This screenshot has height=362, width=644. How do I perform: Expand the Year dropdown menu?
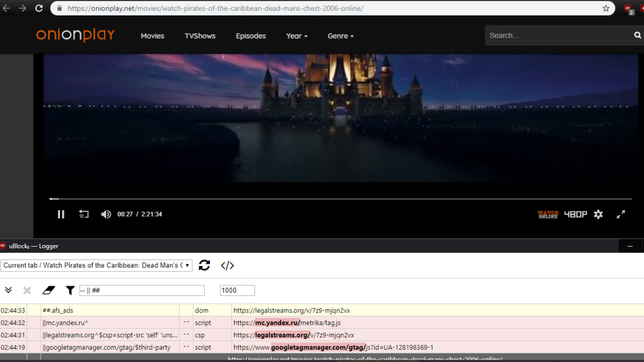297,36
